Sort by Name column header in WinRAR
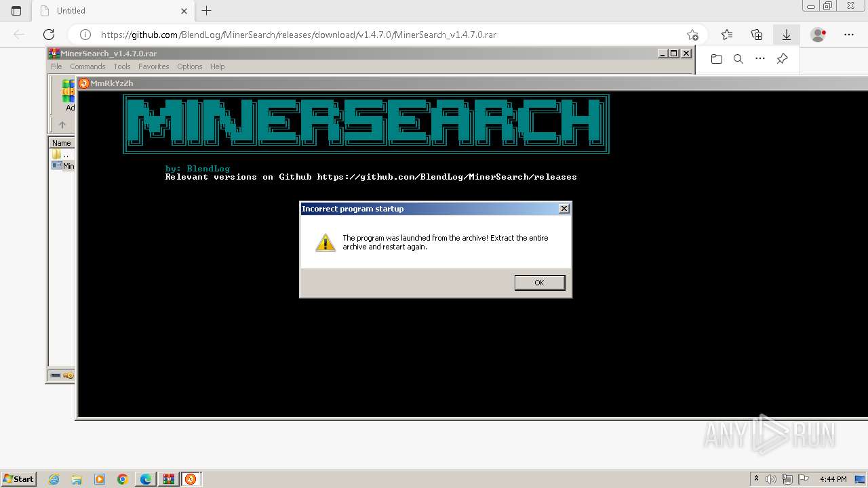The width and height of the screenshot is (868, 488). (x=62, y=143)
